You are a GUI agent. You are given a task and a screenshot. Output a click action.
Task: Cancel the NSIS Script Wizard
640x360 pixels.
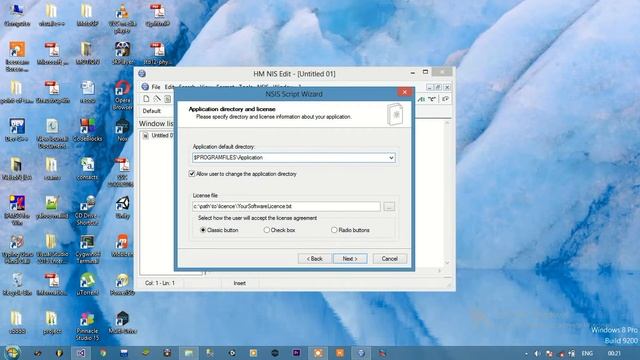coord(389,259)
